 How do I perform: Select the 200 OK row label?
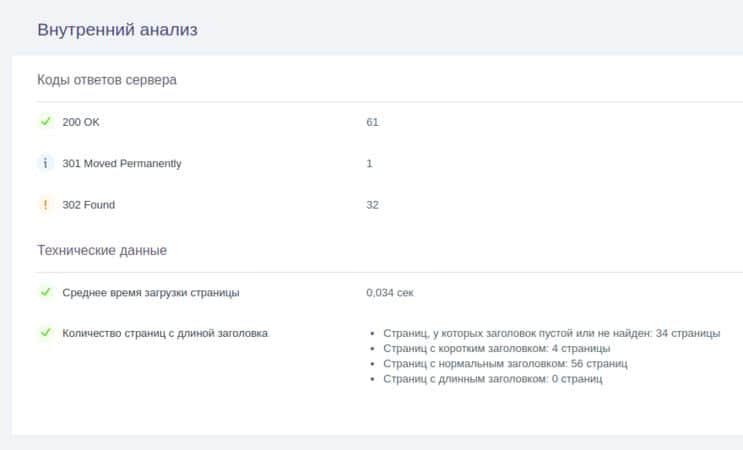(x=81, y=122)
